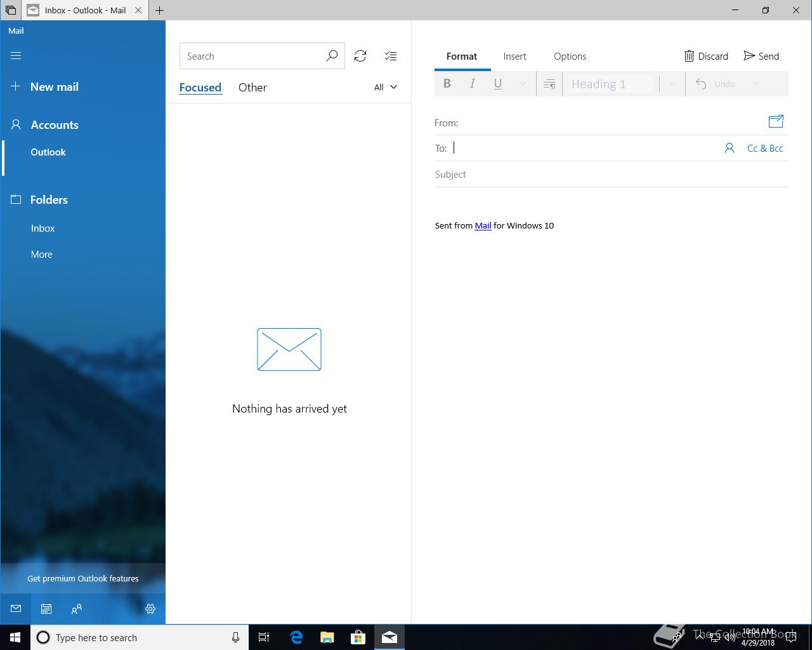This screenshot has width=812, height=650.
Task: Send the email
Action: click(761, 56)
